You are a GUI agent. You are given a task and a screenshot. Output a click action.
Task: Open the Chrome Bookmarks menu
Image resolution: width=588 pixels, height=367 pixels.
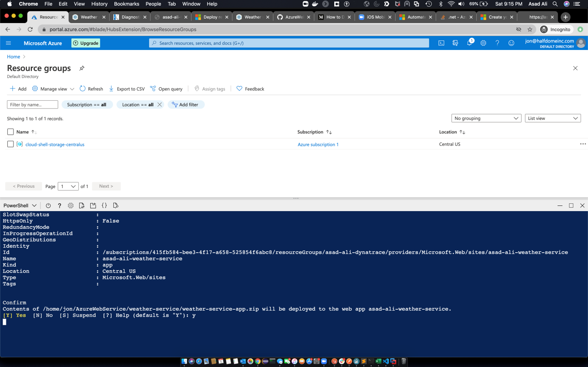[126, 4]
